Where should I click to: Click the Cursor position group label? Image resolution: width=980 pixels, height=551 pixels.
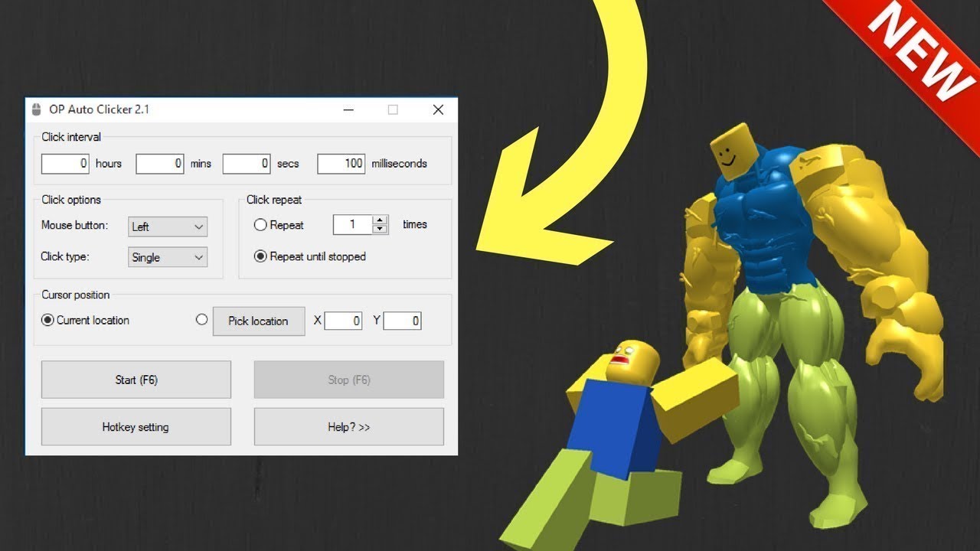pos(76,295)
